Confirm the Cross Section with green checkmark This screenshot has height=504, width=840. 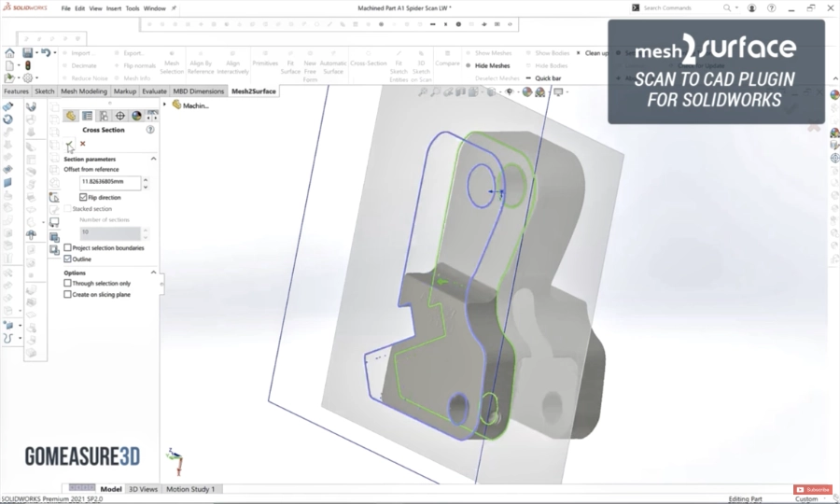(x=70, y=144)
